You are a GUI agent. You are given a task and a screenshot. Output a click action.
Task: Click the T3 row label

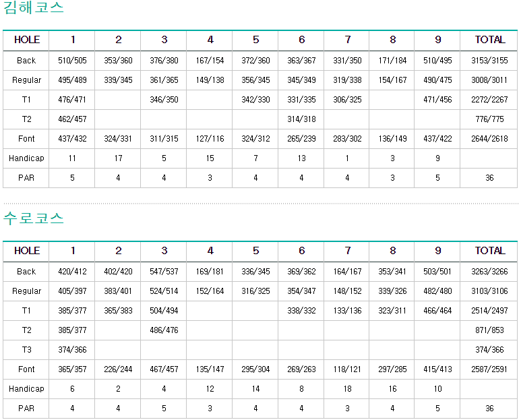[26, 350]
